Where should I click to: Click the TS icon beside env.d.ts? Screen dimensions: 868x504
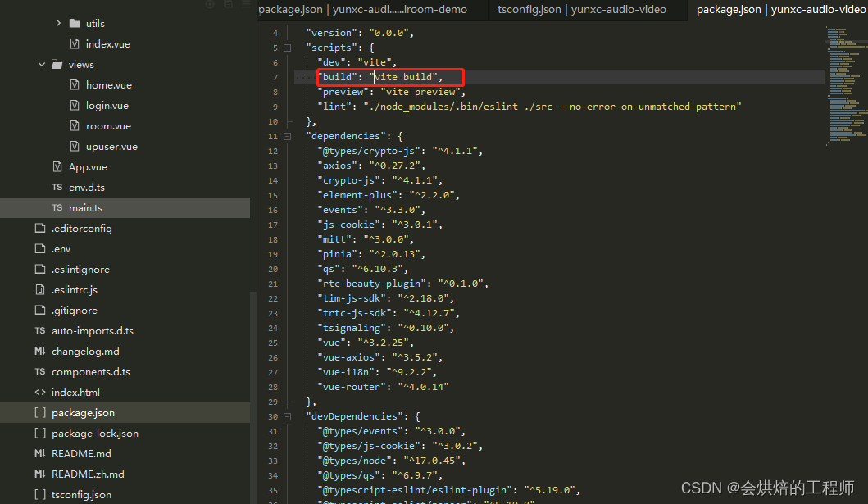tap(57, 187)
